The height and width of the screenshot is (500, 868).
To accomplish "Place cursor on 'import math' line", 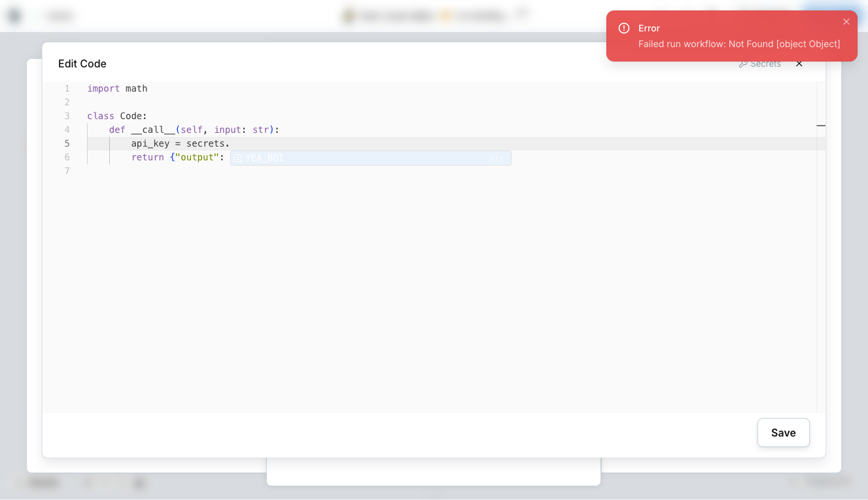I will [x=117, y=88].
